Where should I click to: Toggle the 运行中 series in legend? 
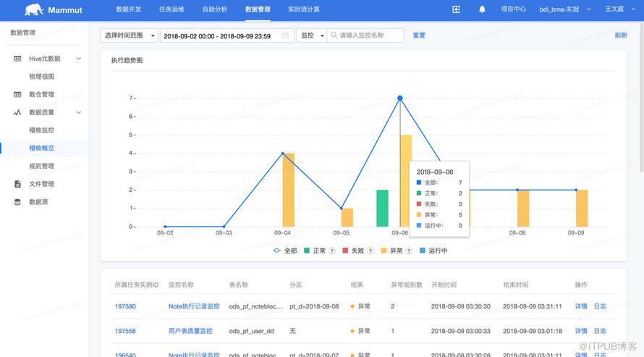[433, 251]
